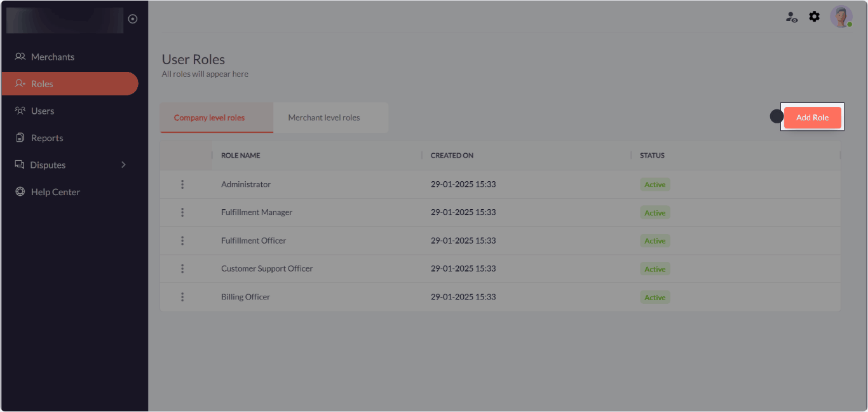Viewport: 868px width, 412px height.
Task: Click the Merchants people icon
Action: coord(20,57)
